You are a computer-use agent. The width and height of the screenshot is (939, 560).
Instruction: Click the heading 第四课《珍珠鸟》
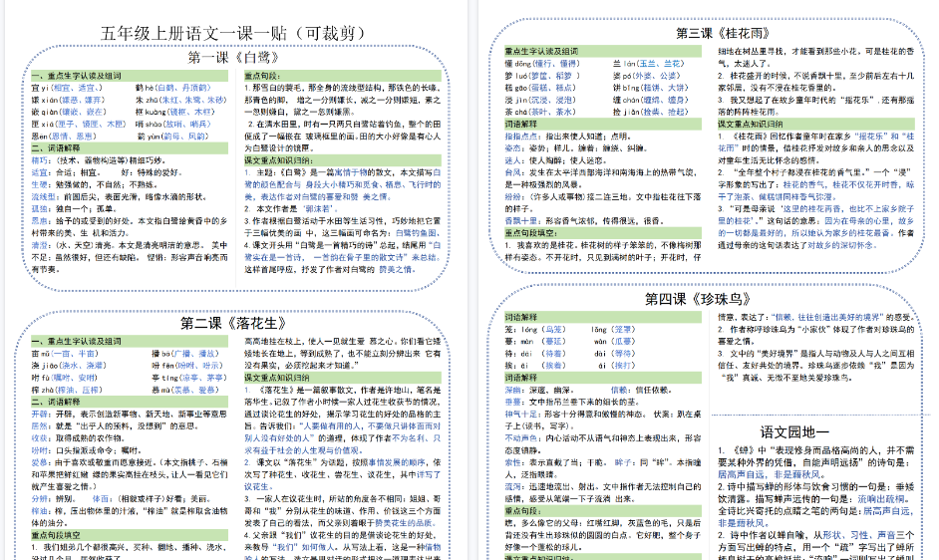pyautogui.click(x=698, y=299)
